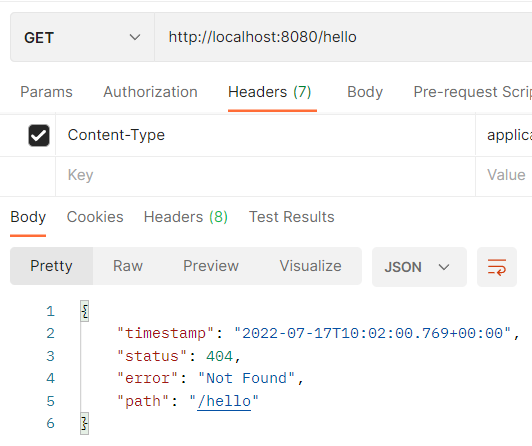The width and height of the screenshot is (532, 446).
Task: Open the GET method dropdown
Action: 82,37
